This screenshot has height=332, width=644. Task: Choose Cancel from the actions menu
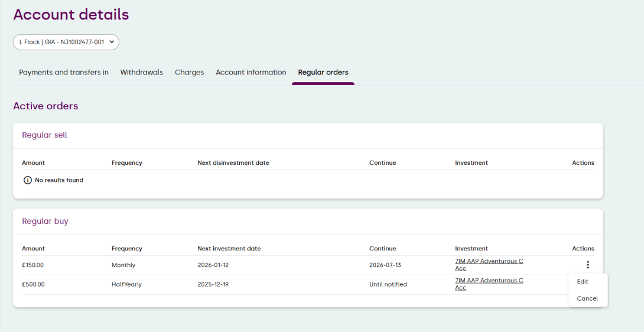(587, 299)
